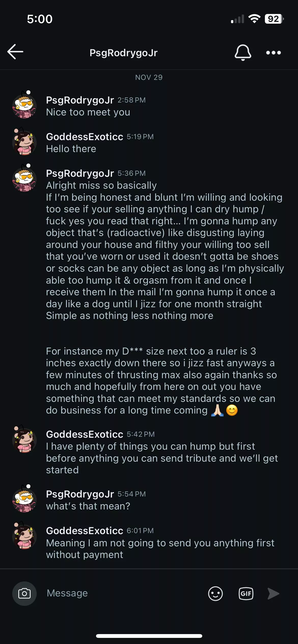The width and height of the screenshot is (298, 644).
Task: Tap GoddessExoticc avatar beside 'Hello there'
Action: (24, 142)
